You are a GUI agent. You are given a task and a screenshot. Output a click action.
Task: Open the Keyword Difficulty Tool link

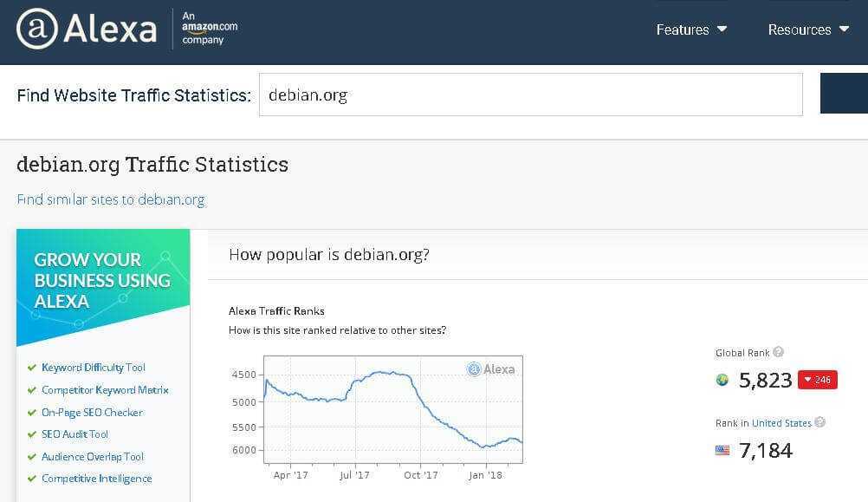pos(93,368)
